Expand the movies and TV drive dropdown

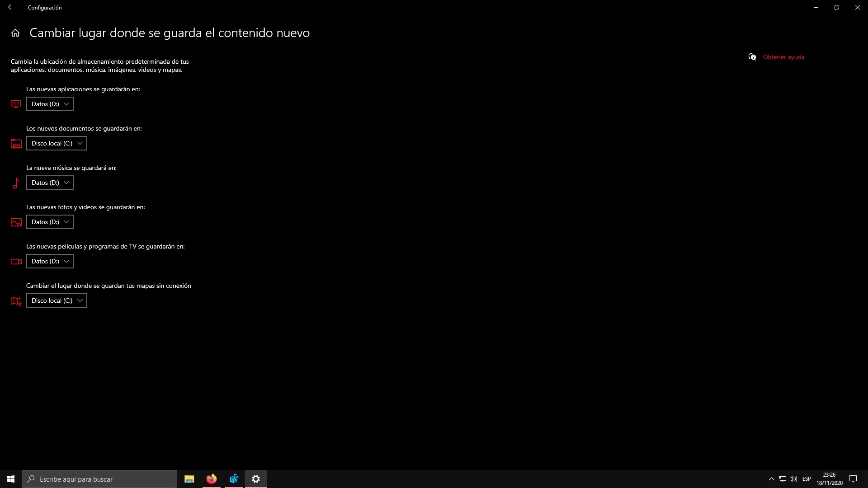tap(50, 261)
